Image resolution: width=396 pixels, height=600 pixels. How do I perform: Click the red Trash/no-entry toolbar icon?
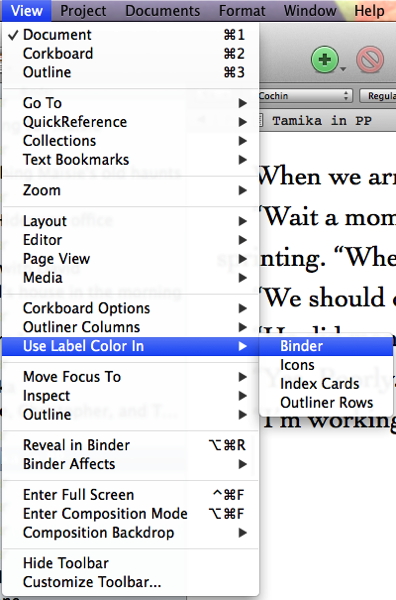coord(370,60)
